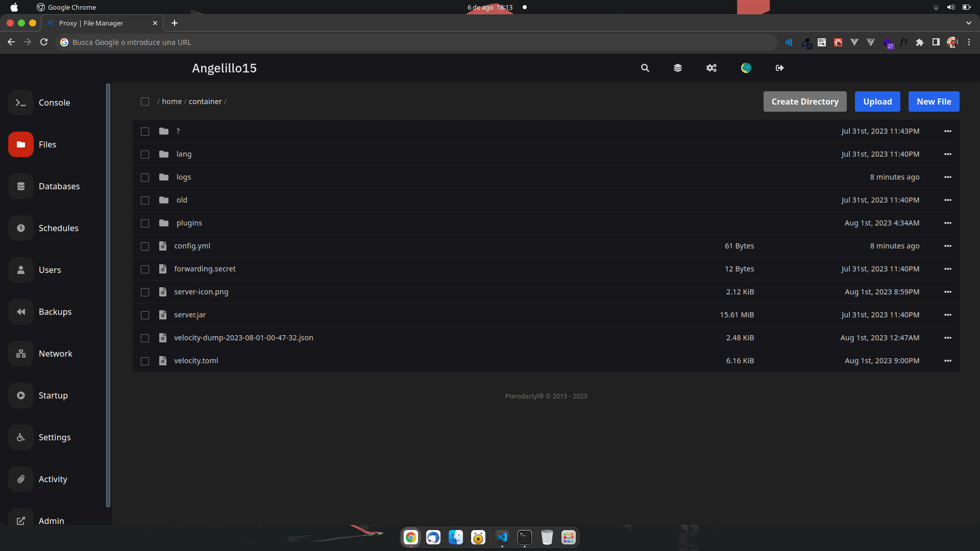Open the servers layers icon in header
Viewport: 980px width, 551px height.
[678, 68]
